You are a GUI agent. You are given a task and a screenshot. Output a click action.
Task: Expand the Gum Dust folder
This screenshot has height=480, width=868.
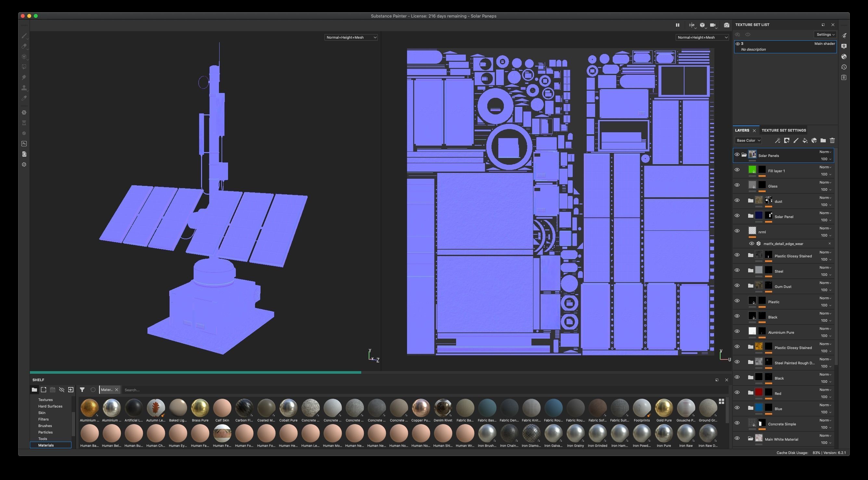[750, 286]
